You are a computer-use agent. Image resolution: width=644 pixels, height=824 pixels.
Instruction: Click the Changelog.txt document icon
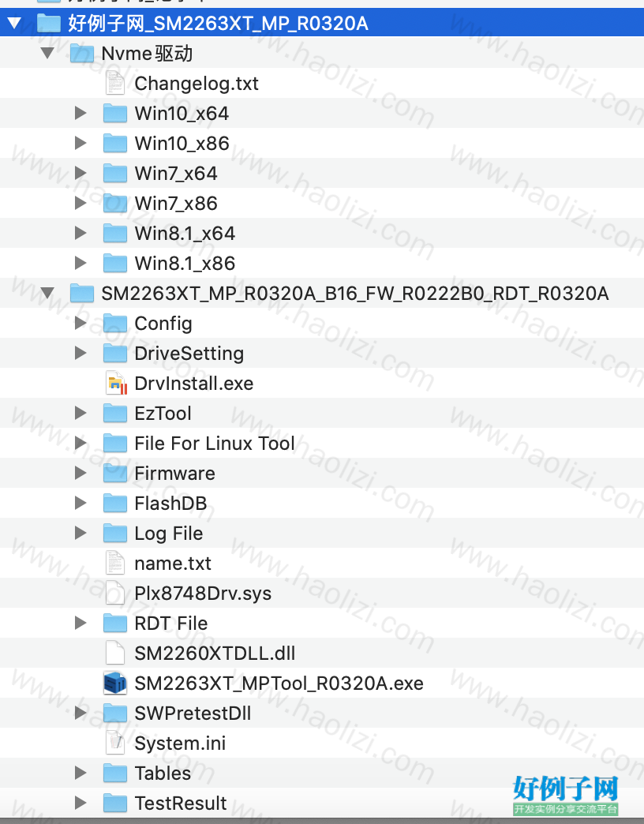tap(115, 83)
